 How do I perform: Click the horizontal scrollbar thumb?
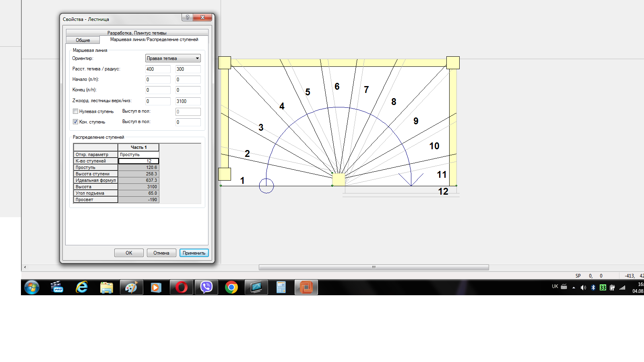tap(374, 267)
